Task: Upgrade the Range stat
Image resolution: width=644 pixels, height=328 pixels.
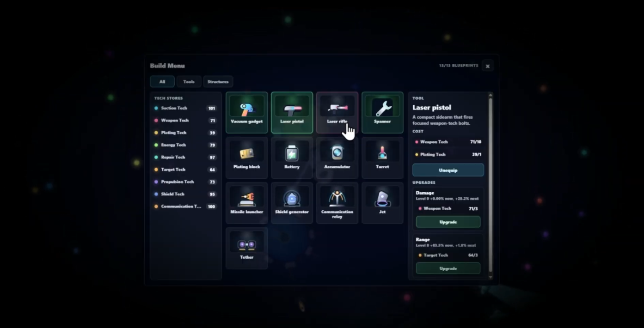Action: [x=448, y=268]
